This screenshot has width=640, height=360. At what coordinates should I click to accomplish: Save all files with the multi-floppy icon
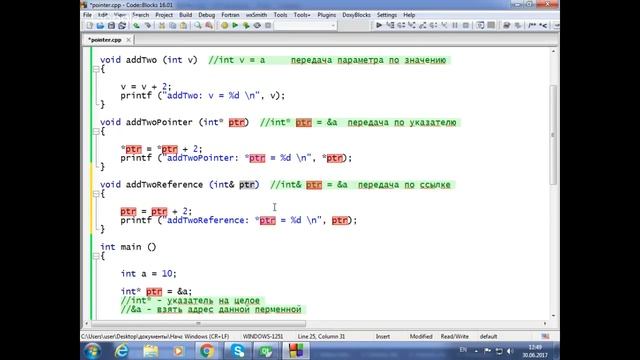(x=122, y=25)
